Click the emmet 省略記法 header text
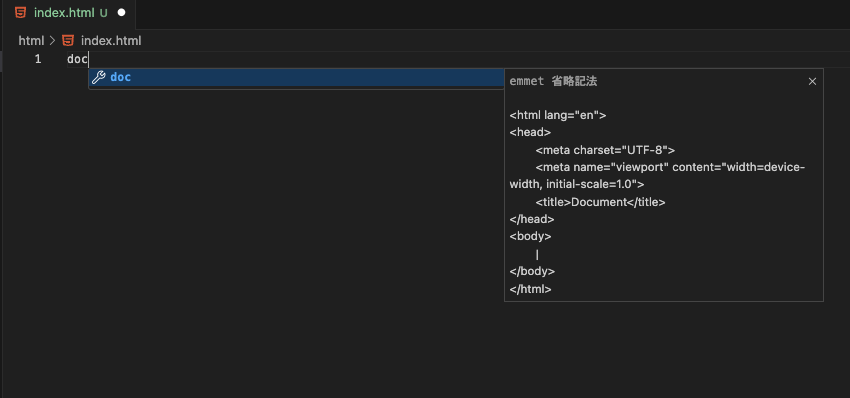 click(x=553, y=81)
